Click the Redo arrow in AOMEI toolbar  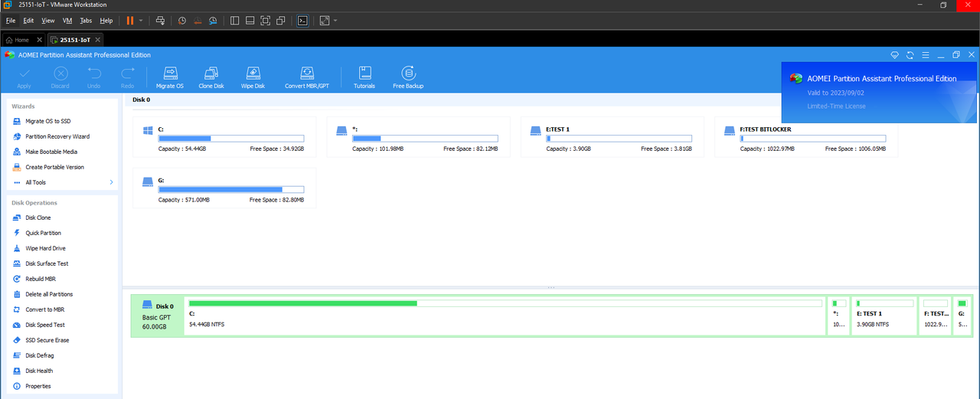128,77
